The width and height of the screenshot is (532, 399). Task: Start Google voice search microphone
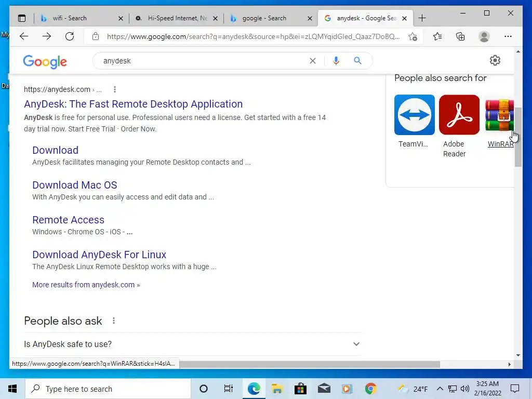(336, 61)
